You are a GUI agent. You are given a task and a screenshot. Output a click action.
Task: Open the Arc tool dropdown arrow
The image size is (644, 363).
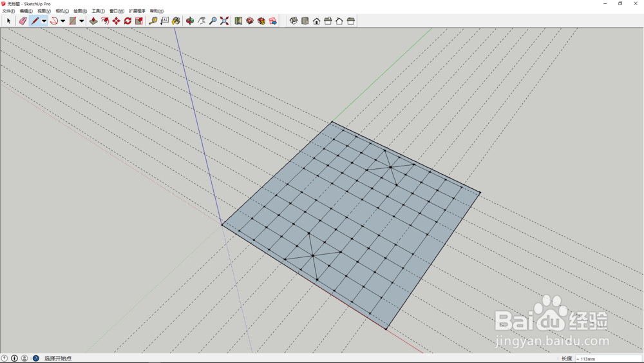pos(63,21)
